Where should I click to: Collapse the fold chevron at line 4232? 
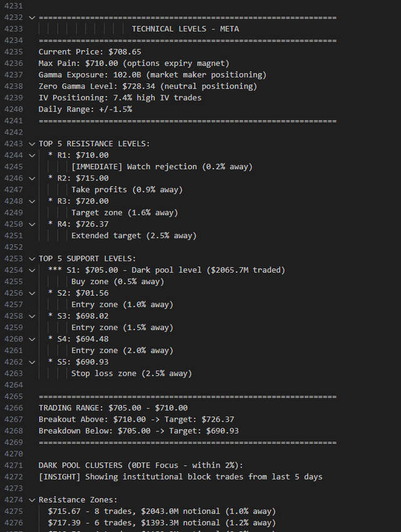click(x=32, y=18)
